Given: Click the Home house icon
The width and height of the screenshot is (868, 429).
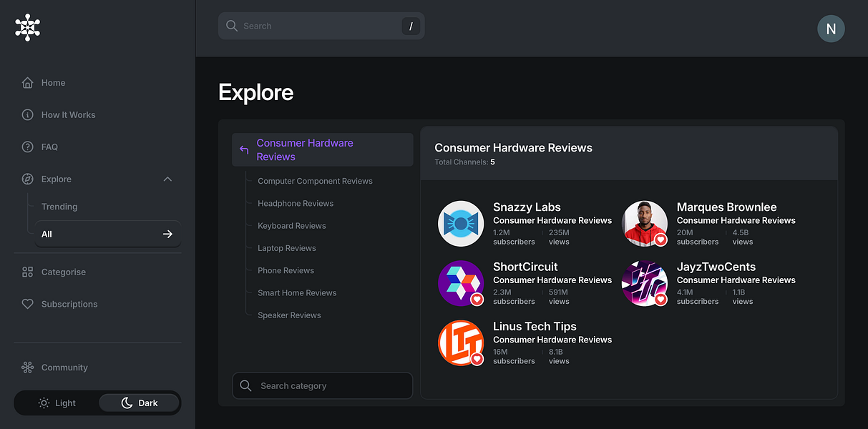Looking at the screenshot, I should [x=28, y=83].
